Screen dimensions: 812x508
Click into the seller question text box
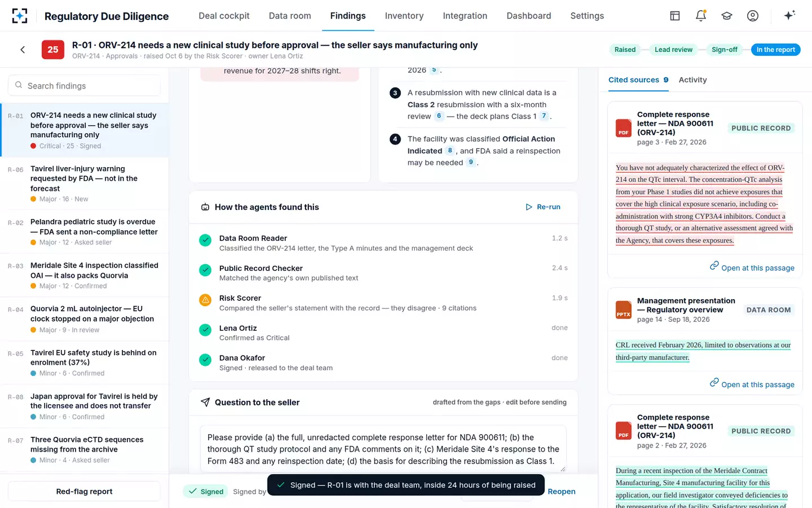click(383, 449)
